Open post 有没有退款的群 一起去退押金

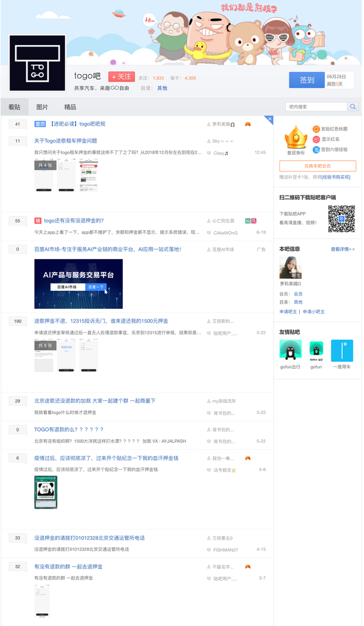click(68, 567)
